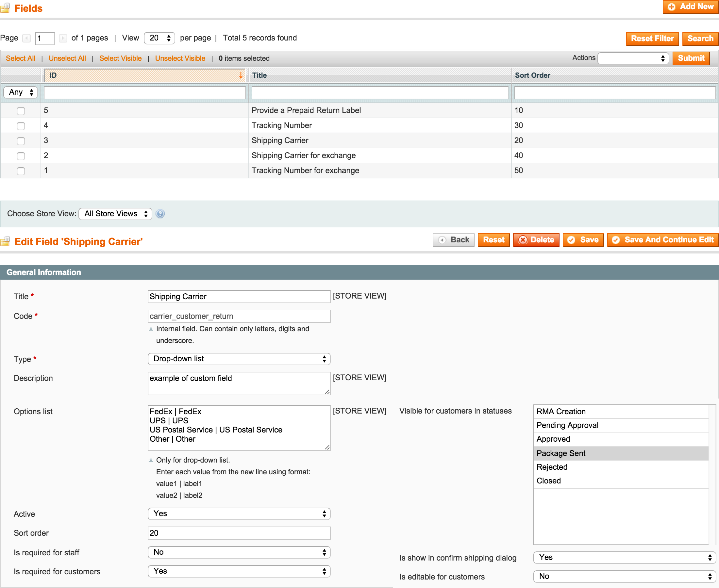The image size is (719, 588).
Task: Check the checkbox for row ID 5
Action: pos(21,111)
